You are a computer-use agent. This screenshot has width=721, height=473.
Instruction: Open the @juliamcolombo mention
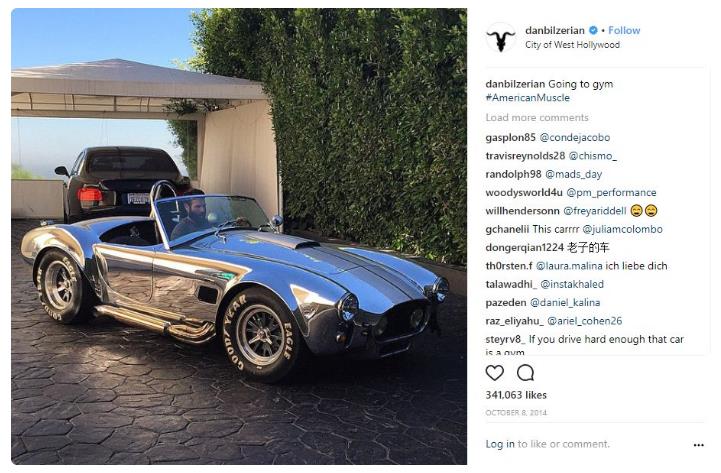622,229
